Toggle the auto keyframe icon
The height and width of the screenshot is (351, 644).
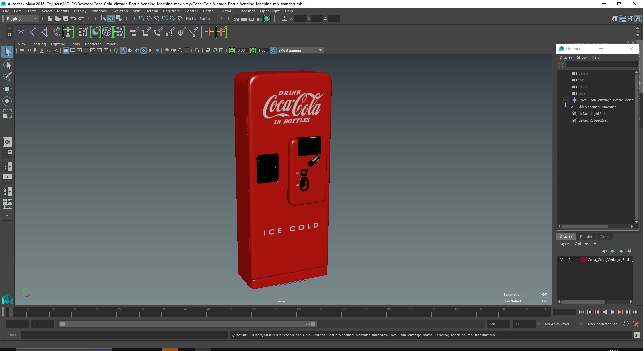[x=626, y=324]
